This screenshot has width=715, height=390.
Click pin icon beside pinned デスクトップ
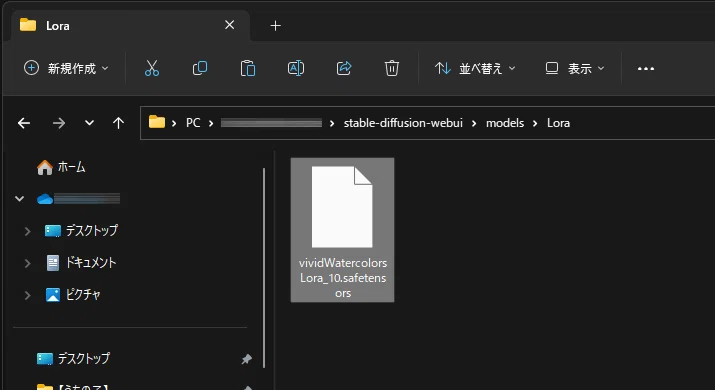click(246, 359)
